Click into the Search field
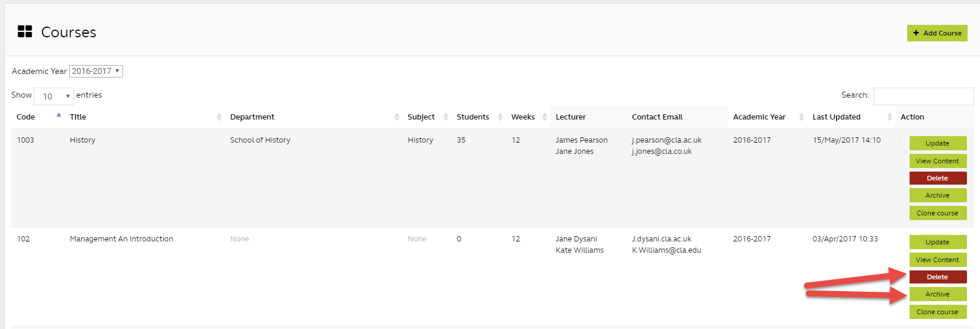 tap(923, 96)
